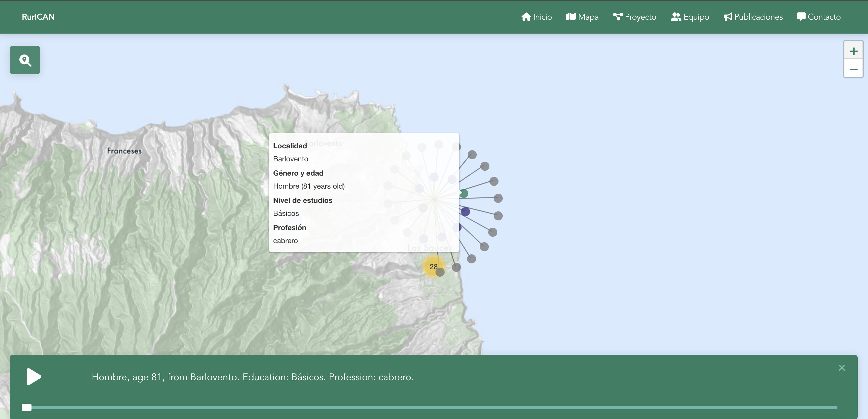This screenshot has height=419, width=868.
Task: Click the audio player description text
Action: [x=252, y=377]
